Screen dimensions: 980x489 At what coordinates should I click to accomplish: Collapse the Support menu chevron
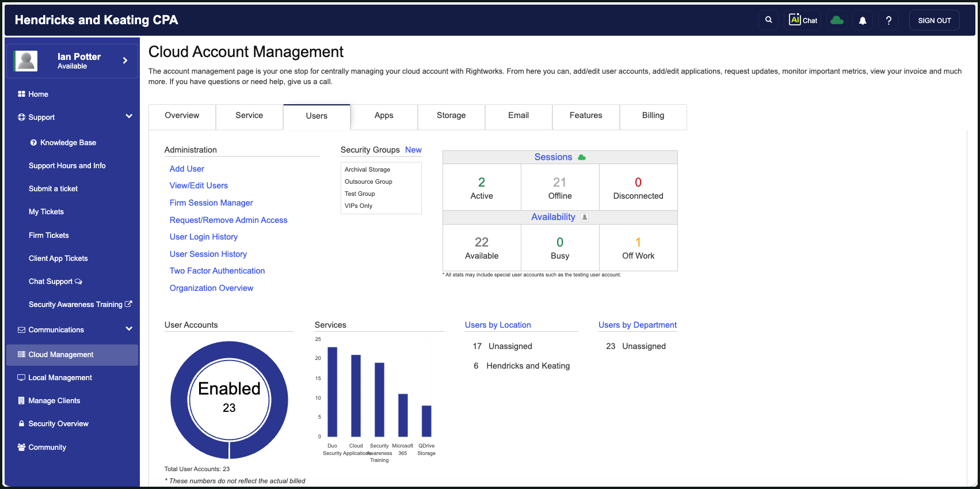coord(129,116)
